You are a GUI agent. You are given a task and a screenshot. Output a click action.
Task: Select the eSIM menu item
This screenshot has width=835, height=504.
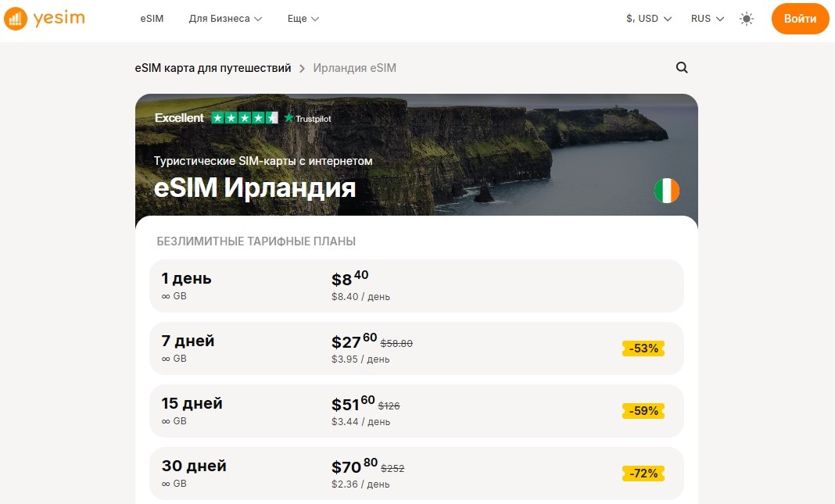[152, 18]
